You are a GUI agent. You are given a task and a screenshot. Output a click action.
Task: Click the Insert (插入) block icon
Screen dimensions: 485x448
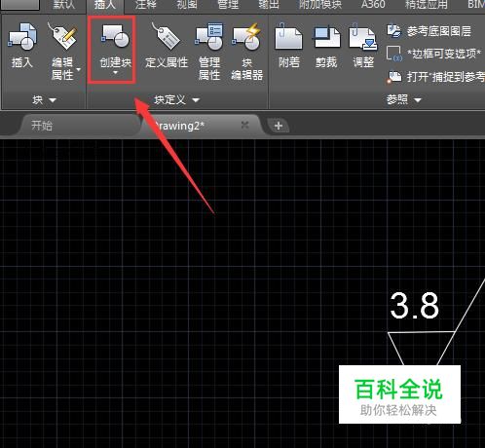click(21, 45)
